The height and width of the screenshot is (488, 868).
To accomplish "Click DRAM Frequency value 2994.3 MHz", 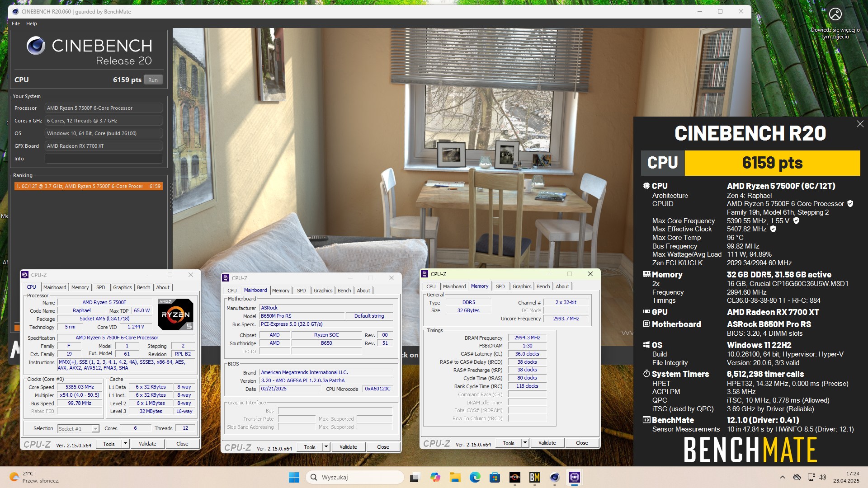I will 527,338.
